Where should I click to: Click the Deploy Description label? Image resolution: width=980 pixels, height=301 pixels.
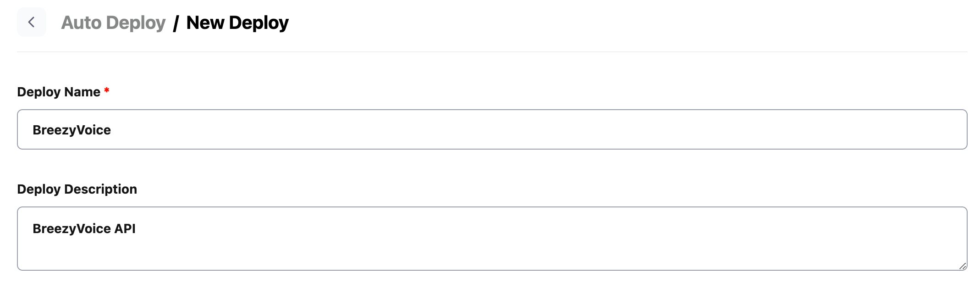point(77,189)
